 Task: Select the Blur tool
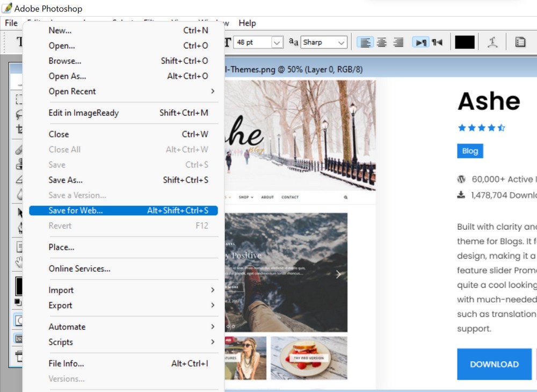19,194
